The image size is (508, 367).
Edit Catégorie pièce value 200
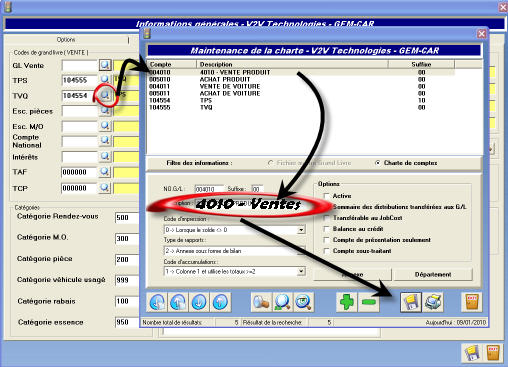pyautogui.click(x=127, y=260)
